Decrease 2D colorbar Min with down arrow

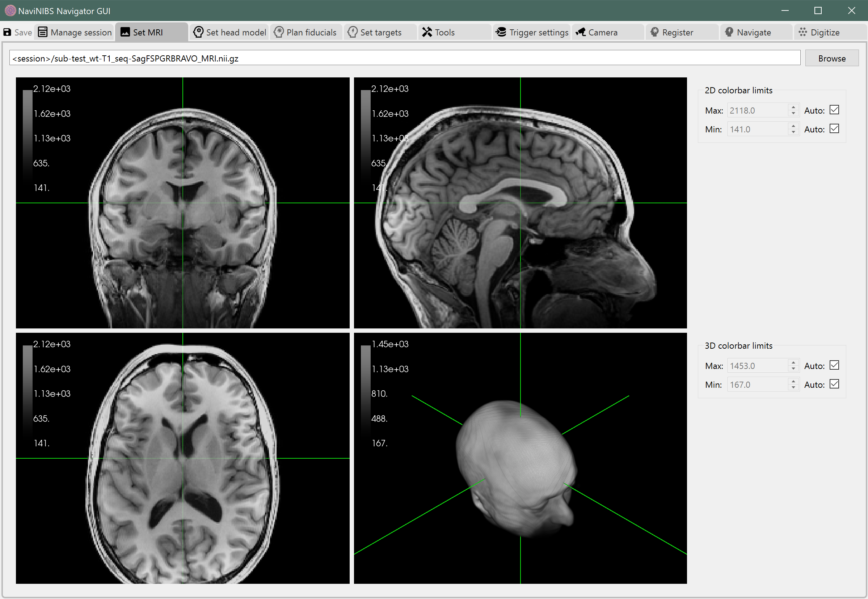tap(793, 132)
